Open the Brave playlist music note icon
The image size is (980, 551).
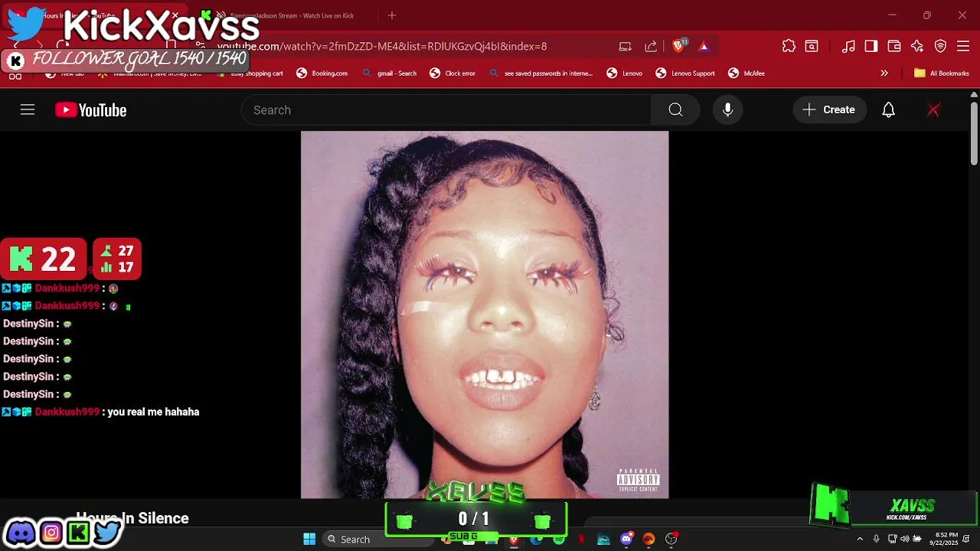tap(848, 46)
